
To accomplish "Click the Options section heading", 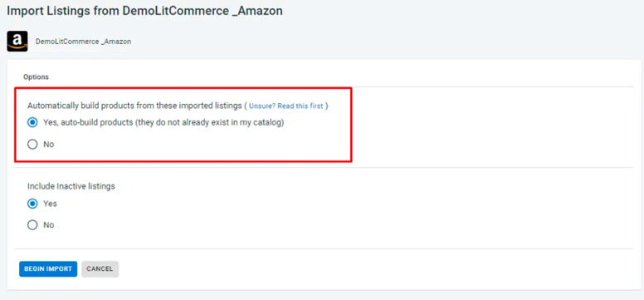I will pyautogui.click(x=37, y=77).
